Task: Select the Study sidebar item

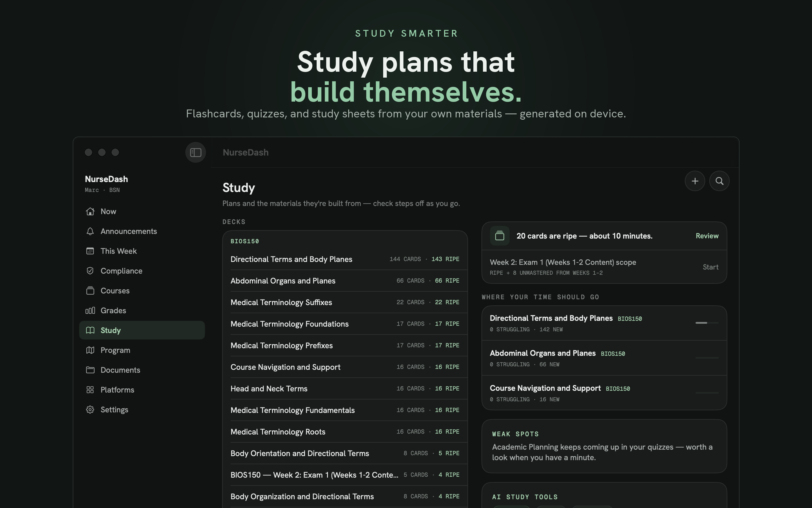Action: (x=142, y=330)
